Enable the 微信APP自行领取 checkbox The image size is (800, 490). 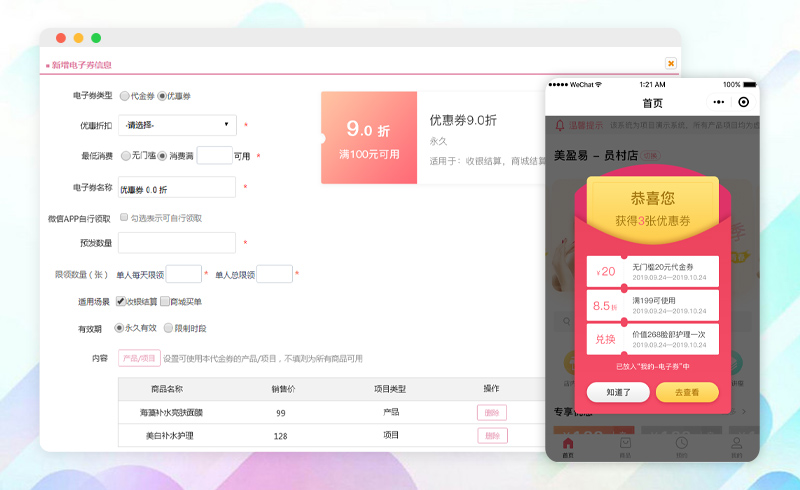[124, 217]
